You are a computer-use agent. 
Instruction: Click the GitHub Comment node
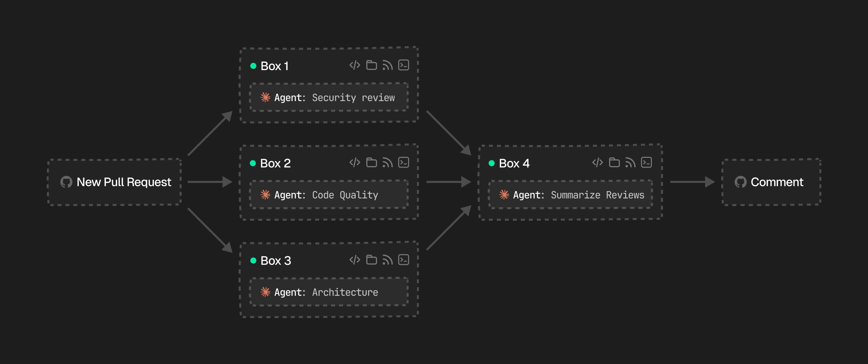(771, 182)
